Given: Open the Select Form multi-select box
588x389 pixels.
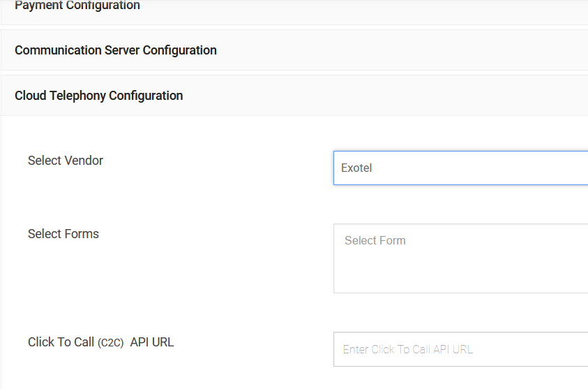Looking at the screenshot, I should [x=460, y=258].
